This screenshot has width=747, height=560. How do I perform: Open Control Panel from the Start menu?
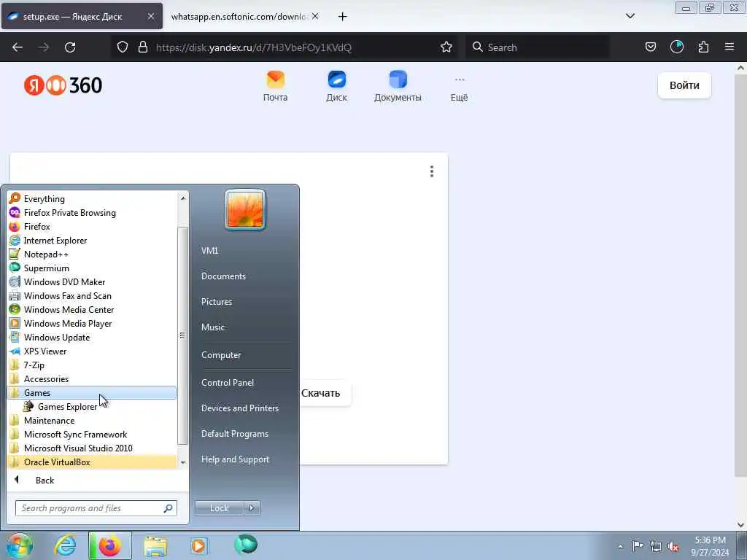pyautogui.click(x=228, y=383)
